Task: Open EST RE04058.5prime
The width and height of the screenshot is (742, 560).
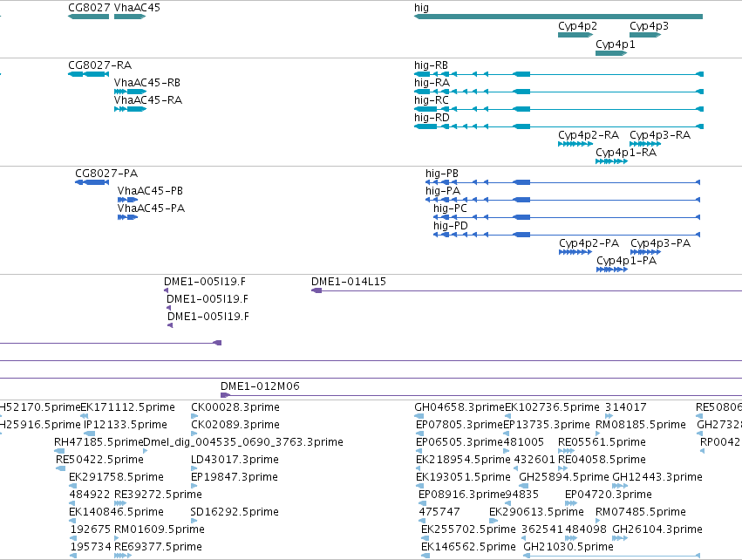Action: tap(602, 460)
